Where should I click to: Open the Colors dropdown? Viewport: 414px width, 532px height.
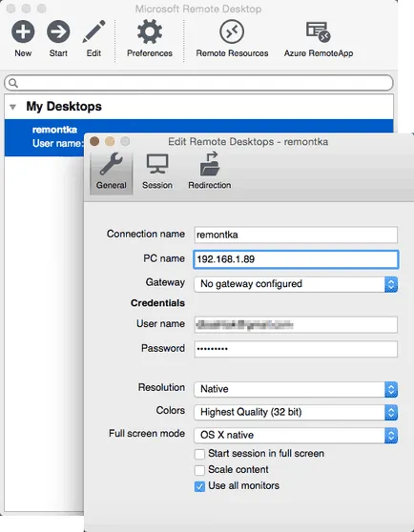(296, 412)
